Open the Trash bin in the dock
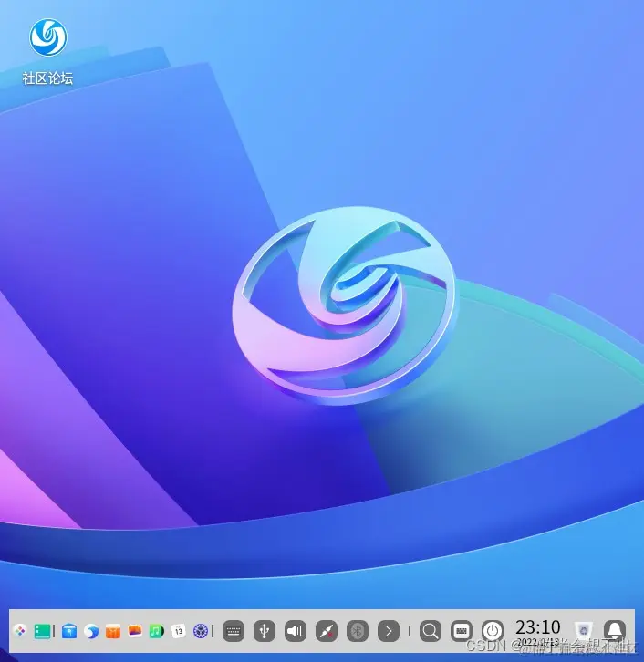The width and height of the screenshot is (644, 662). [584, 631]
